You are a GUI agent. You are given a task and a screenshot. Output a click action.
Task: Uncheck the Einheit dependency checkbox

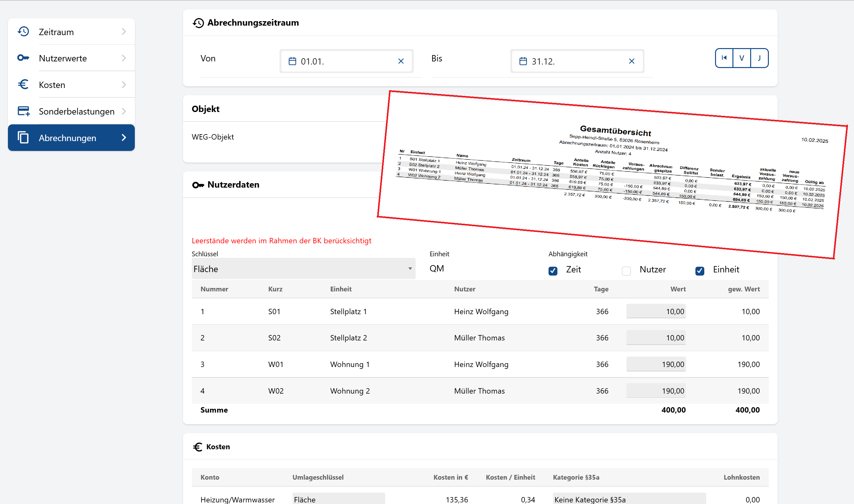[x=700, y=271]
